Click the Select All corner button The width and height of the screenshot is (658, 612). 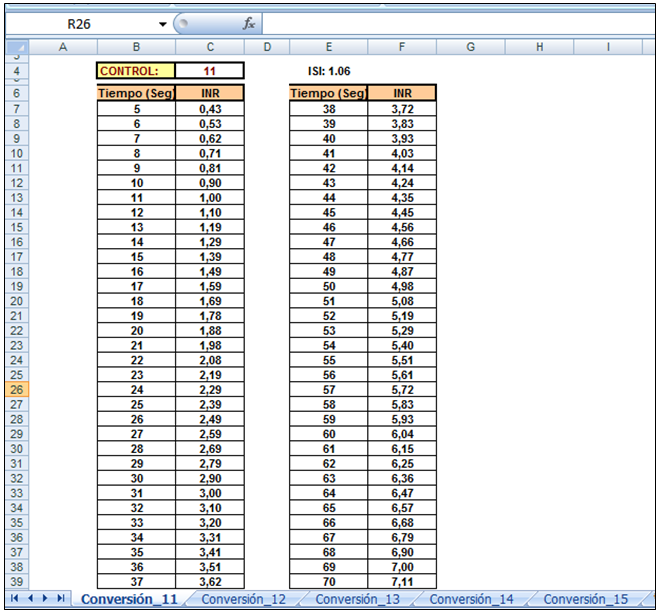(17, 47)
